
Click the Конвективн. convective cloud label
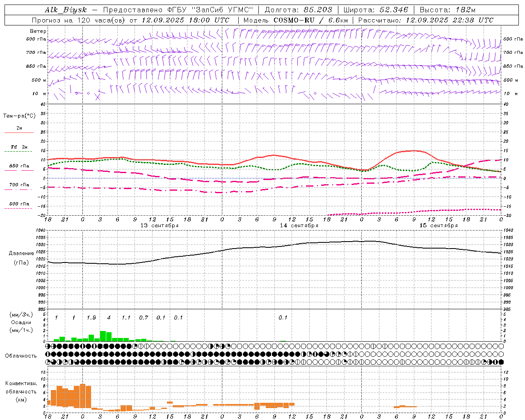(21, 383)
